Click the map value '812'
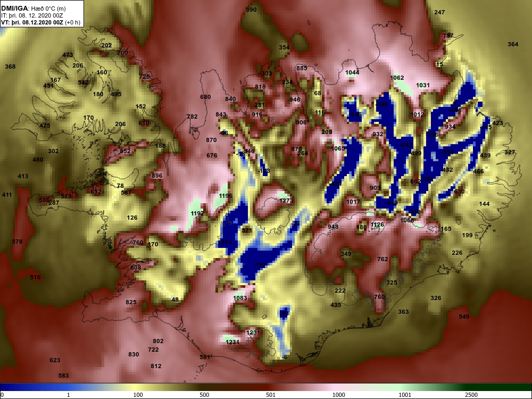This screenshot has height=399, width=532. click(x=156, y=366)
